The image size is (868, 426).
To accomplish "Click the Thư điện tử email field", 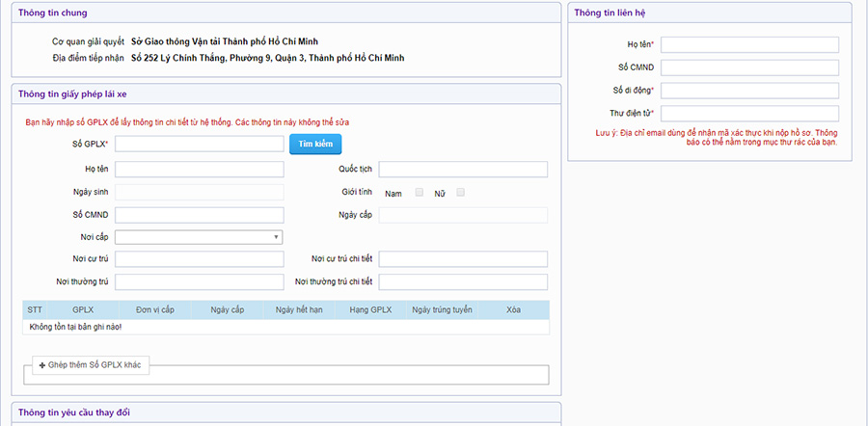I will tap(749, 114).
